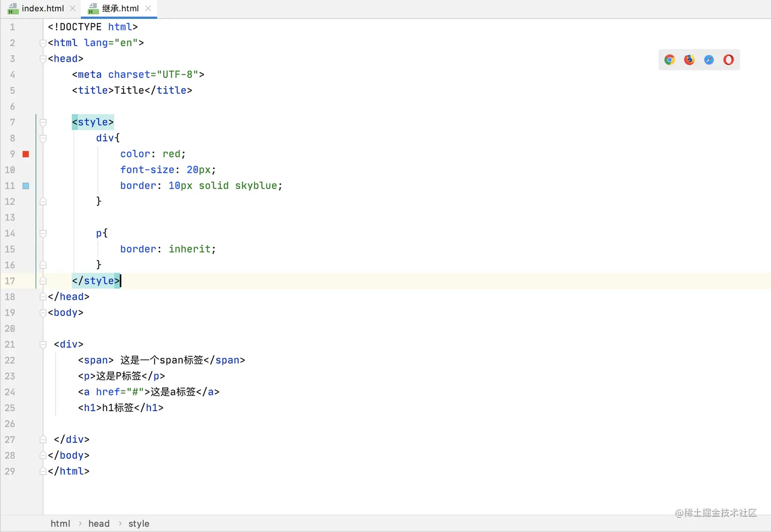This screenshot has width=771, height=532.
Task: Click the paragraph line reading 这是P标签
Action: pos(121,376)
